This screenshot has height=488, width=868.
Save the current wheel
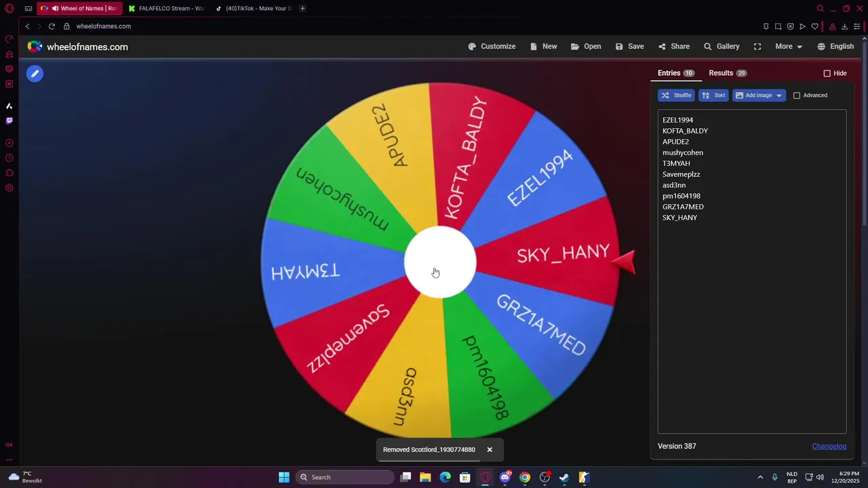629,46
